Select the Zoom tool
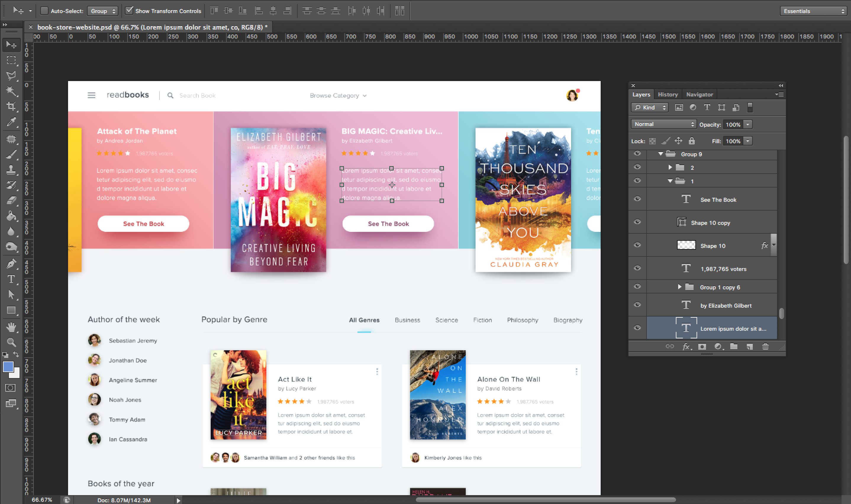The image size is (851, 504). tap(11, 342)
